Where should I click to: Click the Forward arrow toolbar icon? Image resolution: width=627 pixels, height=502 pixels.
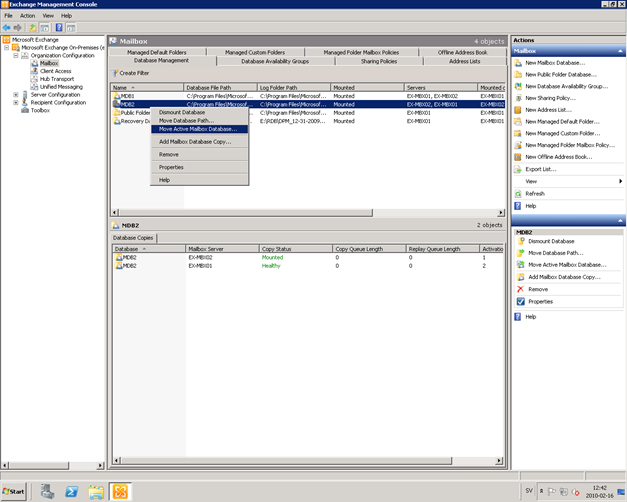18,28
